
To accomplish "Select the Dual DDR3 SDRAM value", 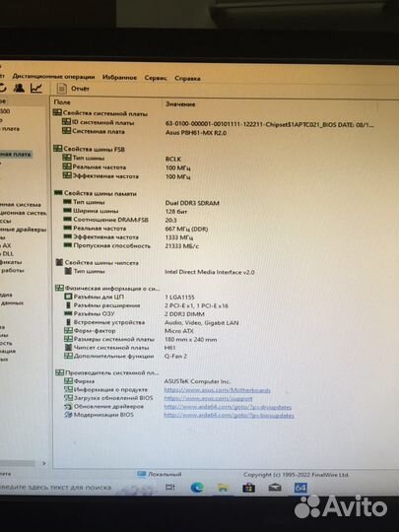I will click(192, 203).
